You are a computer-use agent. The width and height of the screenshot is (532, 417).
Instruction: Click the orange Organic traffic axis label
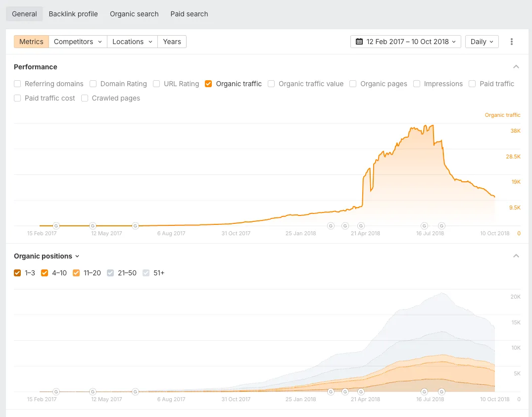502,115
